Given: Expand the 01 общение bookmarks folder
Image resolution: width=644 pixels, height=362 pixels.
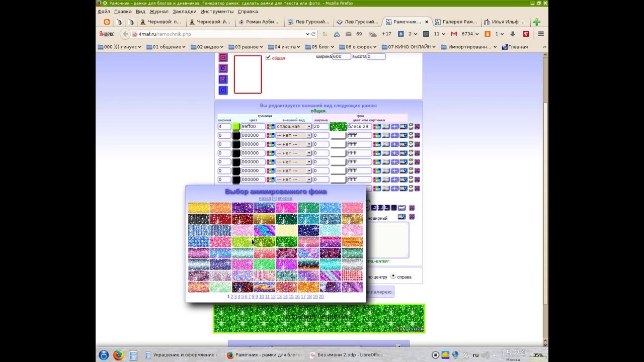Looking at the screenshot, I should [166, 47].
